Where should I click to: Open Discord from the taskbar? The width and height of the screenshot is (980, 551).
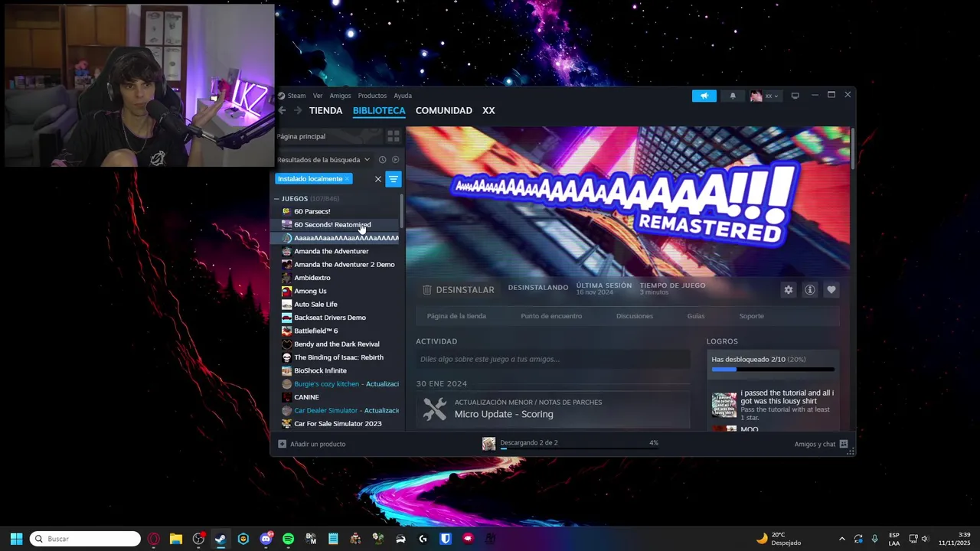[x=266, y=539]
